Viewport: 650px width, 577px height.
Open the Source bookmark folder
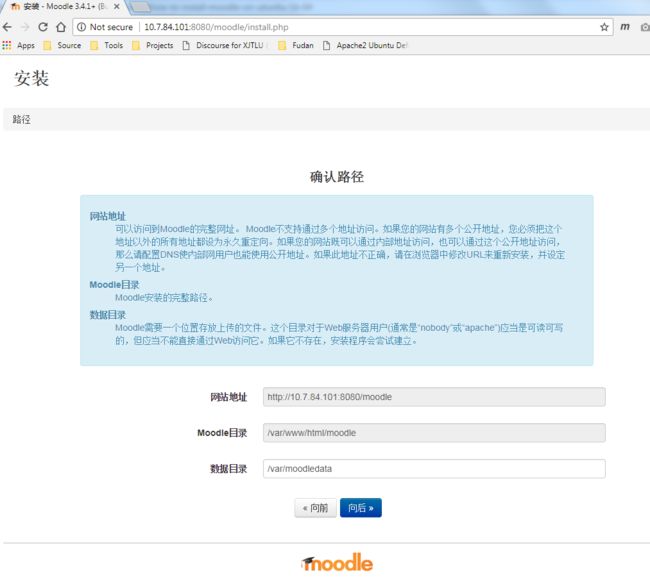pos(62,45)
